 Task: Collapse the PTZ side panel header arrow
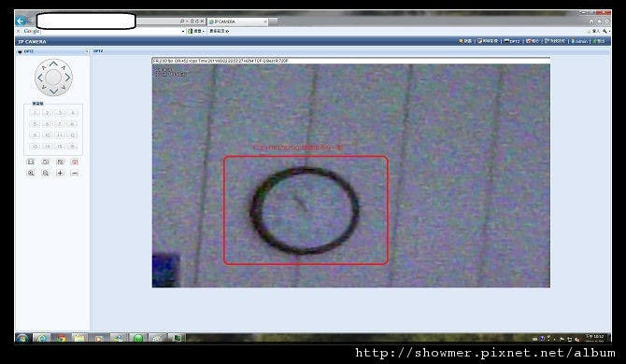(86, 51)
